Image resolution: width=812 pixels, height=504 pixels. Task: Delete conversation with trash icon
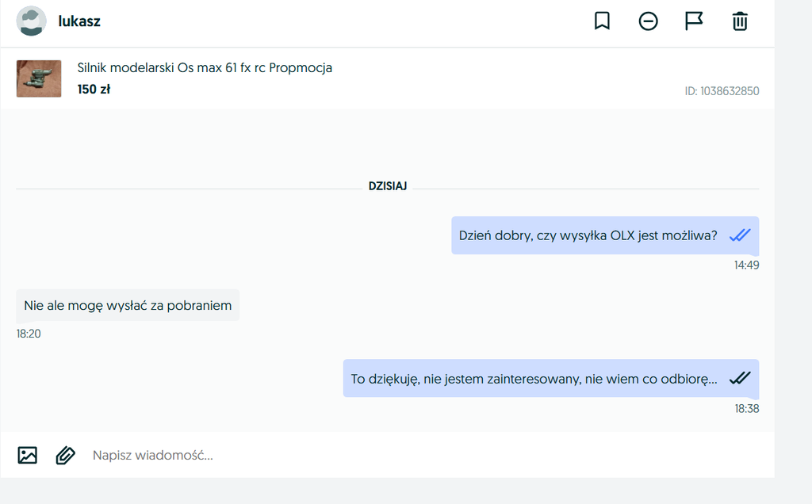(x=739, y=21)
